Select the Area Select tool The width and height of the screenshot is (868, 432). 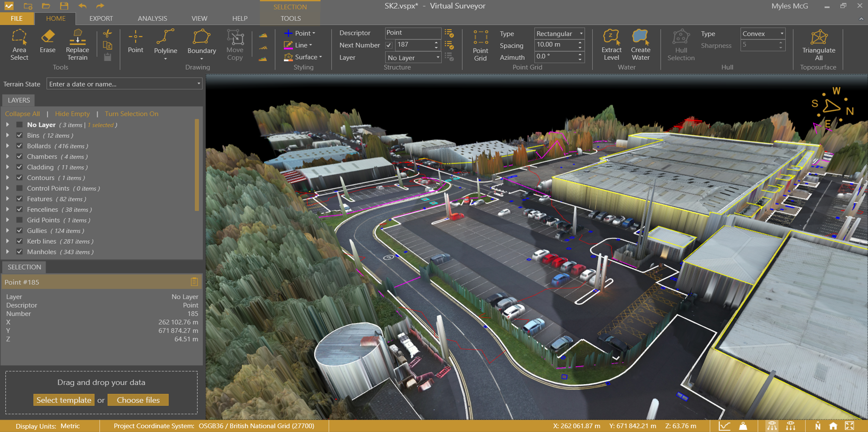tap(19, 45)
